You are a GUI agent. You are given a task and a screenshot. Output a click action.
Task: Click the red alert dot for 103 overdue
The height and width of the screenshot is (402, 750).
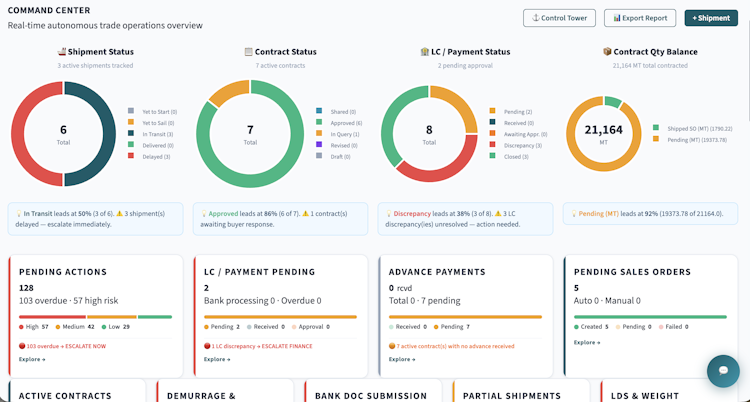(x=22, y=346)
